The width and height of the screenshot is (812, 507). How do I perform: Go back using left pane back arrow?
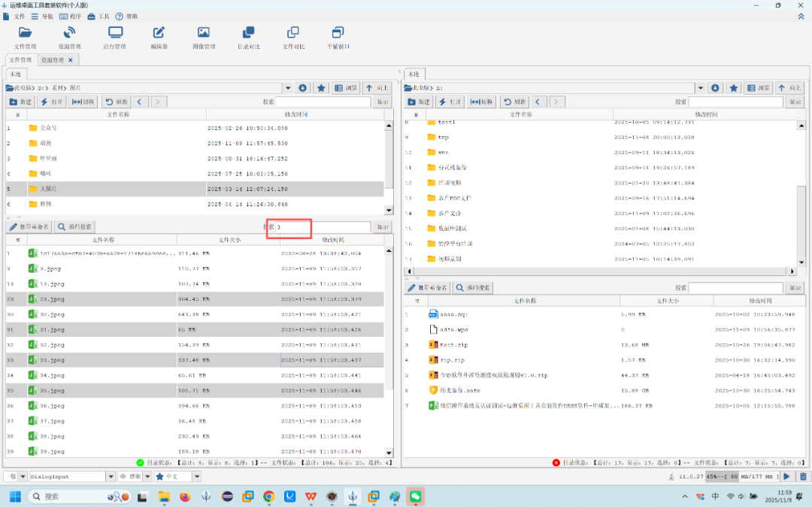pos(139,102)
